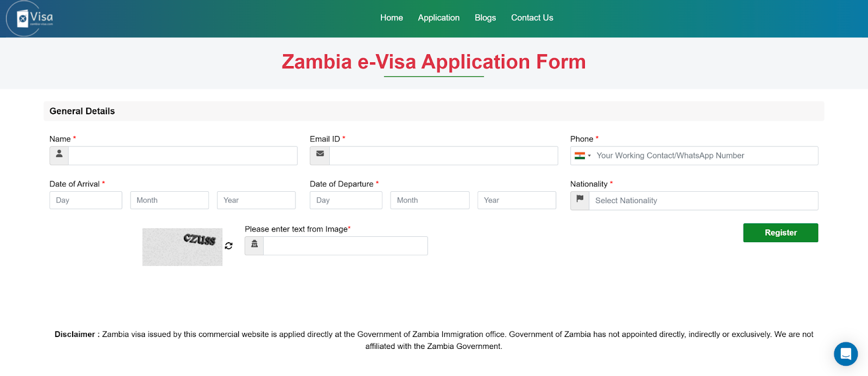Screen dimensions: 868x376
Task: Open the chat support bubble
Action: pyautogui.click(x=845, y=354)
